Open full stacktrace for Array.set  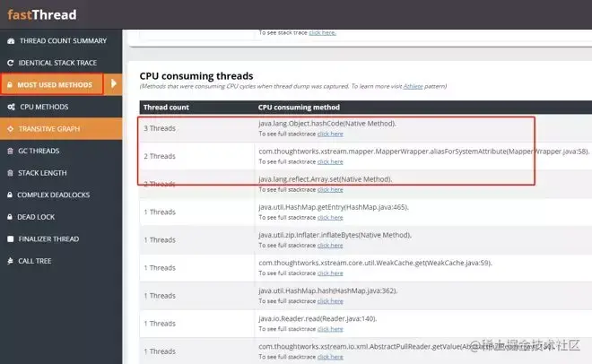330,190
